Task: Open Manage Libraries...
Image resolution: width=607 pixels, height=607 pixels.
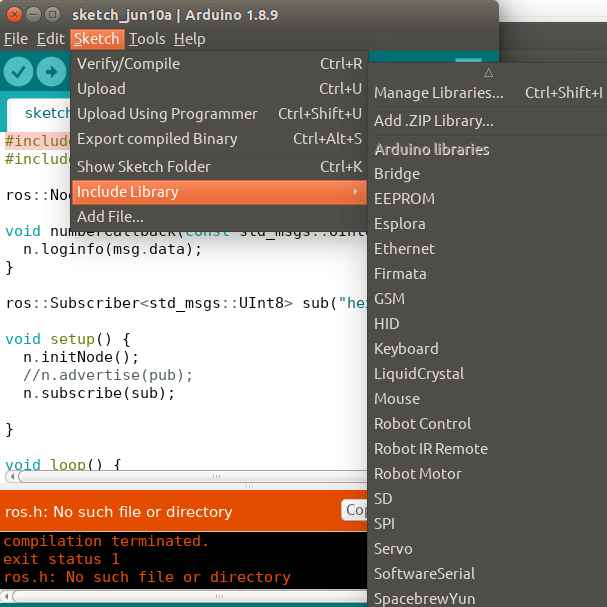Action: coord(488,93)
